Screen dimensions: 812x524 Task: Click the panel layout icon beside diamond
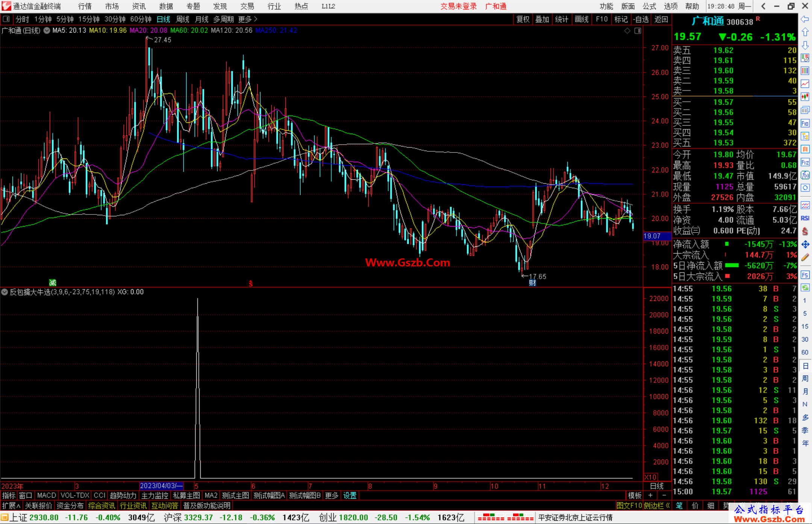tap(638, 31)
